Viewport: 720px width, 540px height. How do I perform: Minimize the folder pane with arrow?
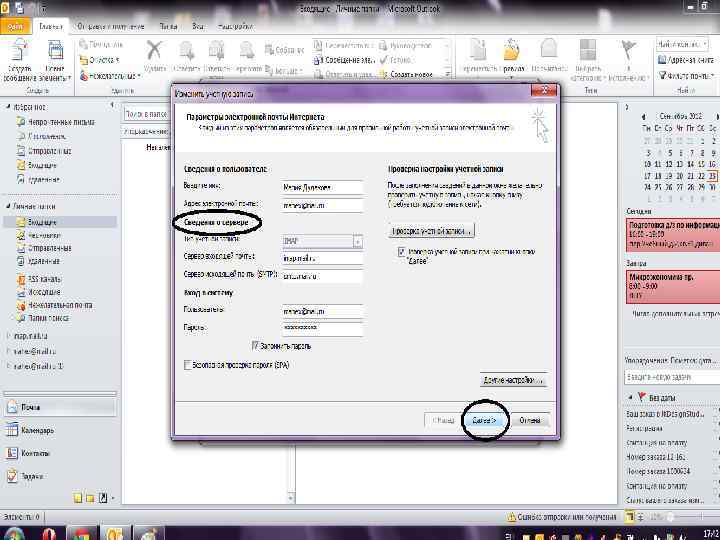click(112, 106)
